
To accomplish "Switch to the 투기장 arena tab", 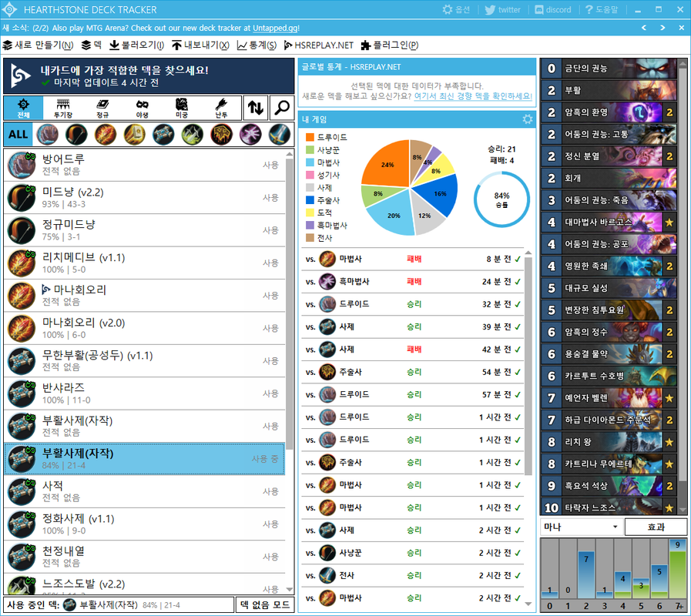I will point(63,109).
